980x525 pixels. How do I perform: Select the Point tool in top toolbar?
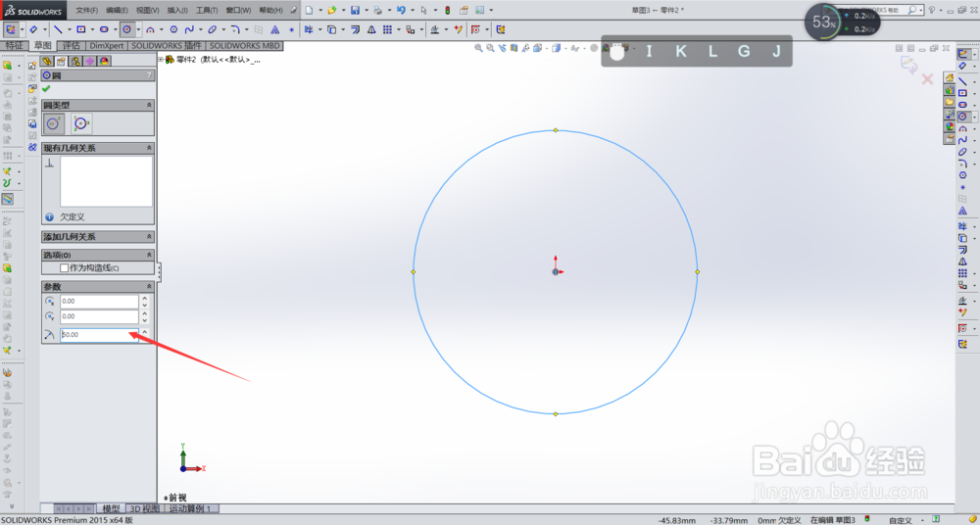291,29
